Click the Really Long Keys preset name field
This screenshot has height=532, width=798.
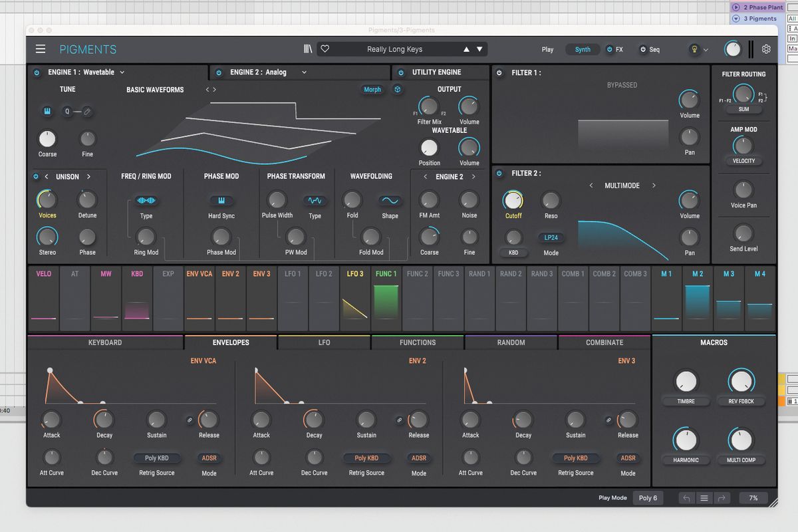(x=396, y=49)
